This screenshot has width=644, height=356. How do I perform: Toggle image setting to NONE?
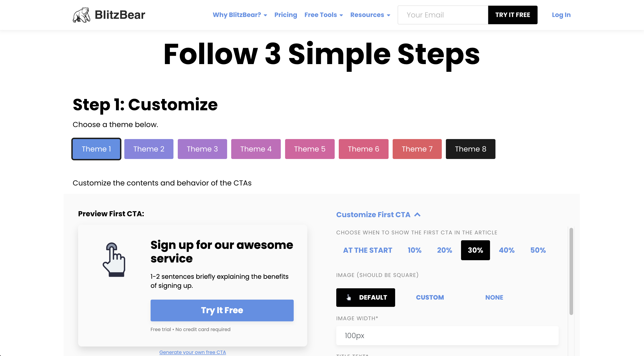[x=494, y=297]
